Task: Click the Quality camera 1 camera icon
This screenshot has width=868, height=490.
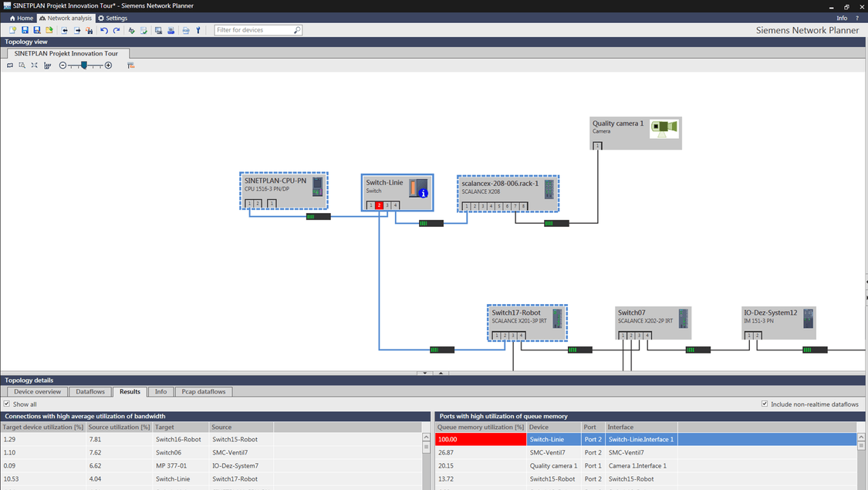Action: pos(664,128)
